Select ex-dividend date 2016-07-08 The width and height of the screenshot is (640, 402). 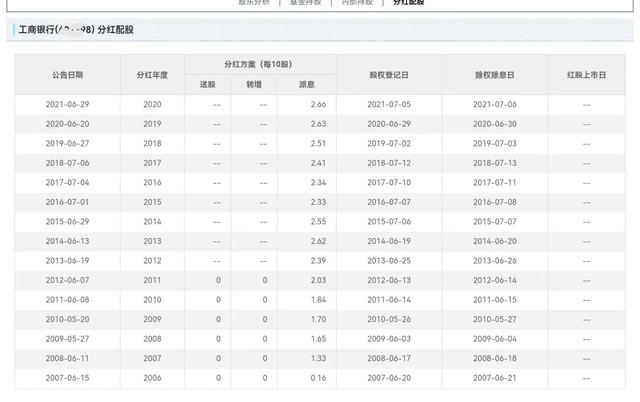point(495,202)
